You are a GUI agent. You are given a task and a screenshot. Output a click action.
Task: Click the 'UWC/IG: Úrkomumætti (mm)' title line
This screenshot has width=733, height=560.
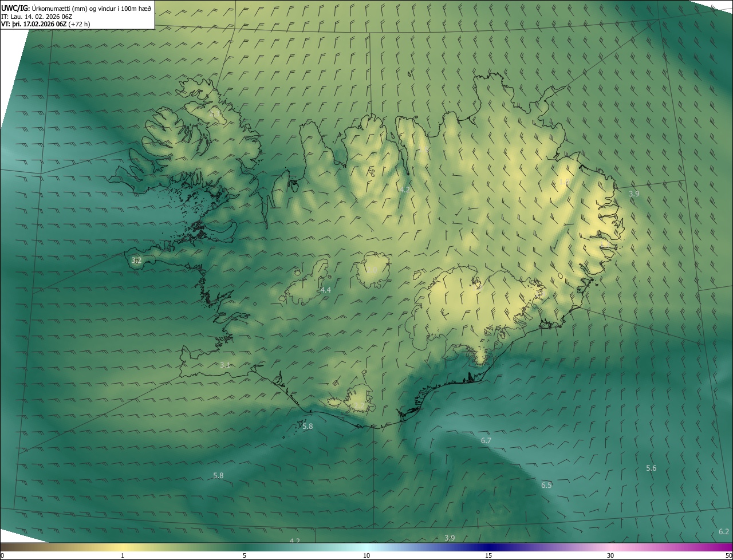(76, 7)
